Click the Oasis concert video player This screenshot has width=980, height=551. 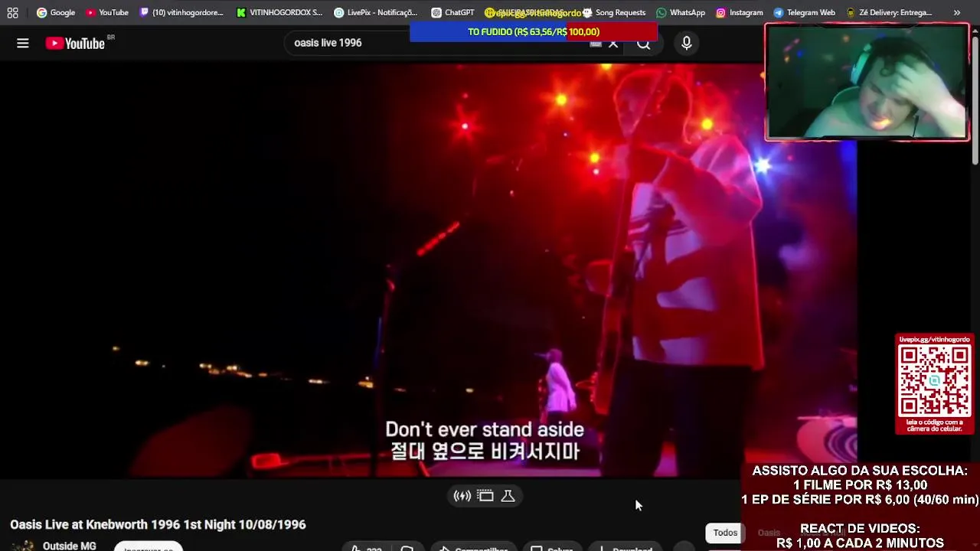pyautogui.click(x=429, y=270)
